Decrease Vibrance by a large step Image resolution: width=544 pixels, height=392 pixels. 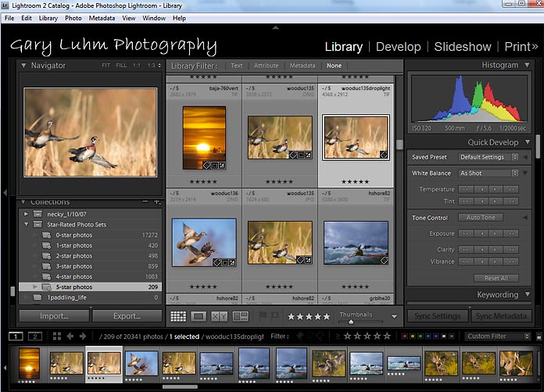(466, 262)
